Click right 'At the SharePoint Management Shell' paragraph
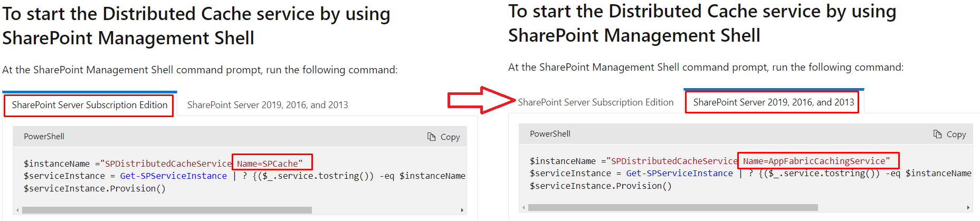980x221 pixels. (706, 67)
